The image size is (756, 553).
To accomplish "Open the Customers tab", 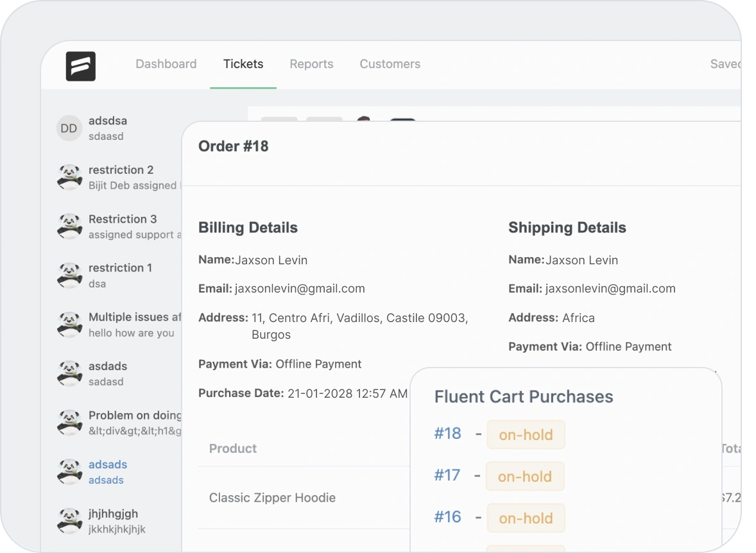I will [390, 64].
